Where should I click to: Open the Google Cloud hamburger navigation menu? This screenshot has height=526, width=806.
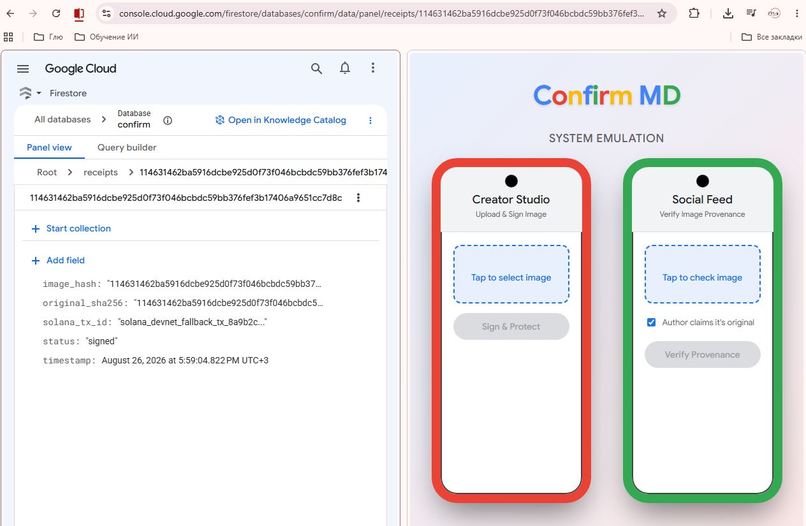[23, 68]
